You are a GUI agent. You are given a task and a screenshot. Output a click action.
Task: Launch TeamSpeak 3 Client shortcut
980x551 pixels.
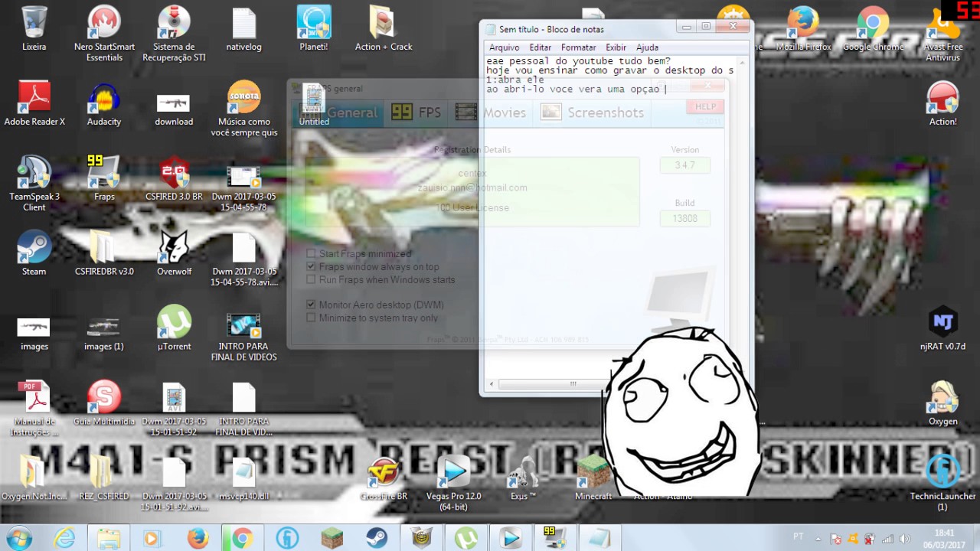click(x=34, y=184)
